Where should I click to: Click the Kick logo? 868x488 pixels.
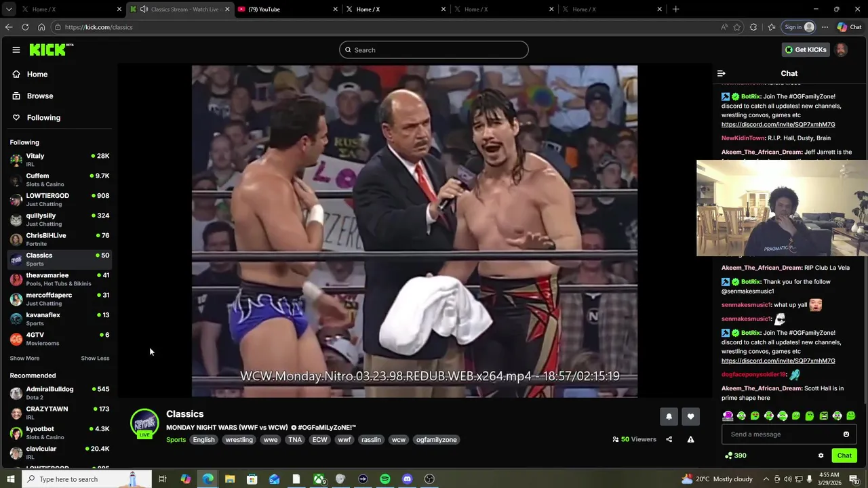[51, 49]
